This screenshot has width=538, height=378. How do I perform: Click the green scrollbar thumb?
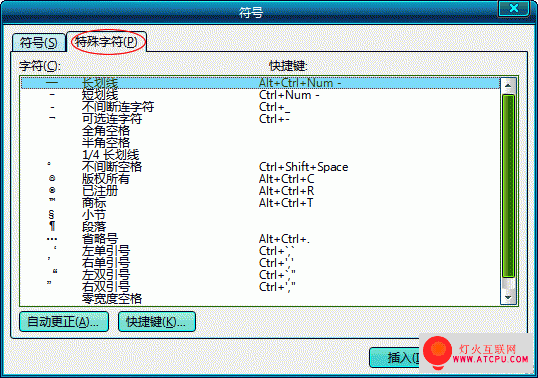508,186
